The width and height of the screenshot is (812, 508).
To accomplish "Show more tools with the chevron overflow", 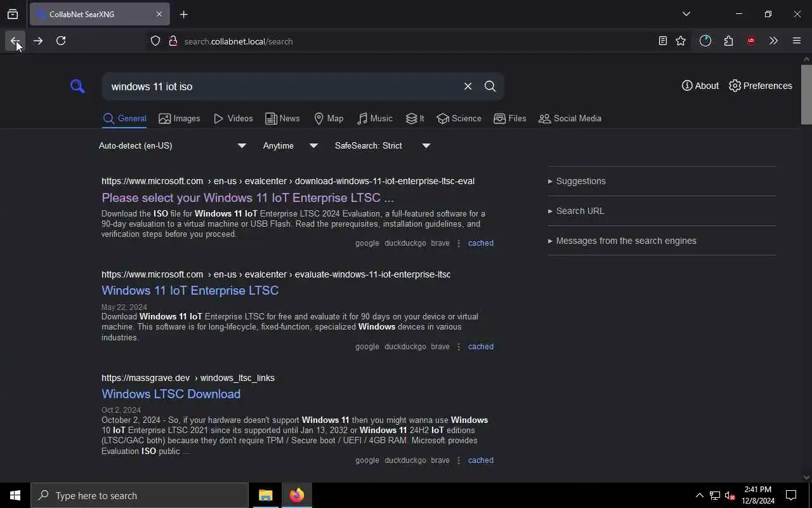I will tap(773, 41).
